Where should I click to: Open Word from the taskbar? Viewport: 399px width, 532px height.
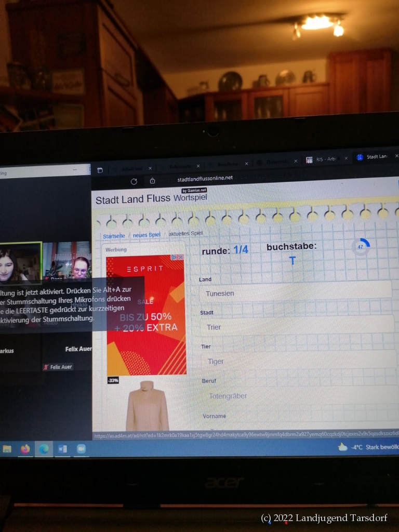point(62,449)
